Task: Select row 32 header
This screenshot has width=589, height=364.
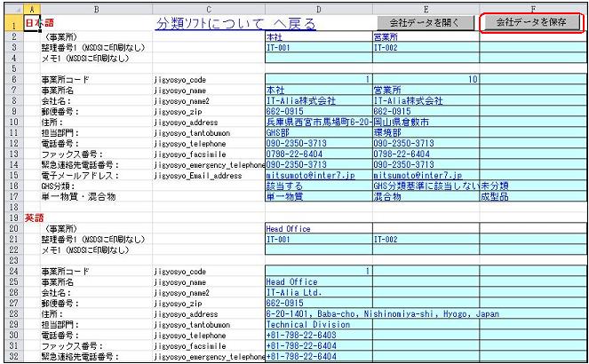Action: tap(14, 356)
